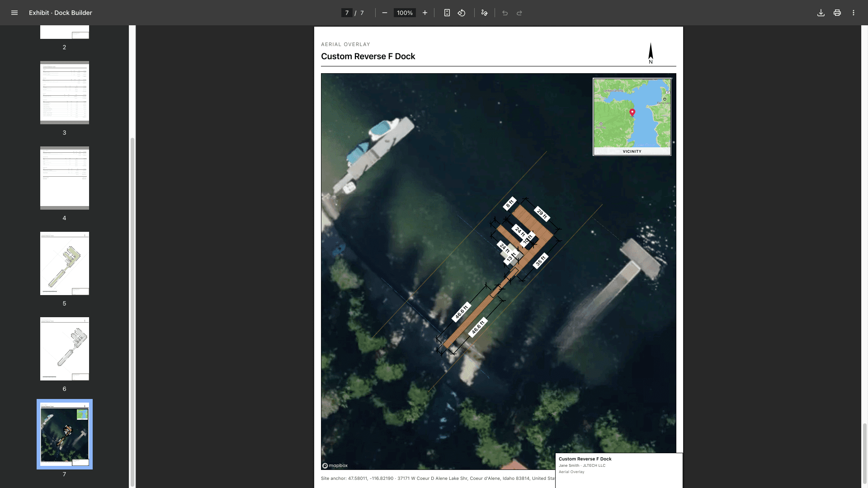This screenshot has width=868, height=488.
Task: Select page 7 thumbnail
Action: click(65, 434)
